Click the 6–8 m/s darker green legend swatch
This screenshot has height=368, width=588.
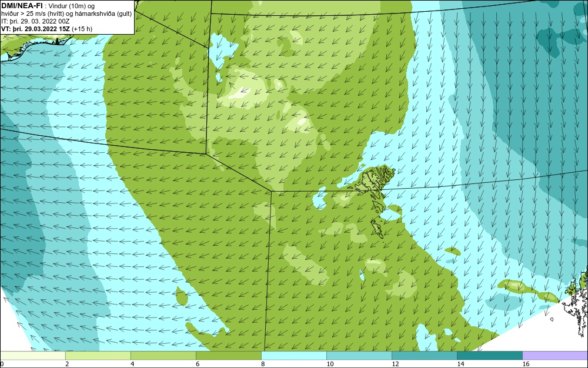pos(229,356)
